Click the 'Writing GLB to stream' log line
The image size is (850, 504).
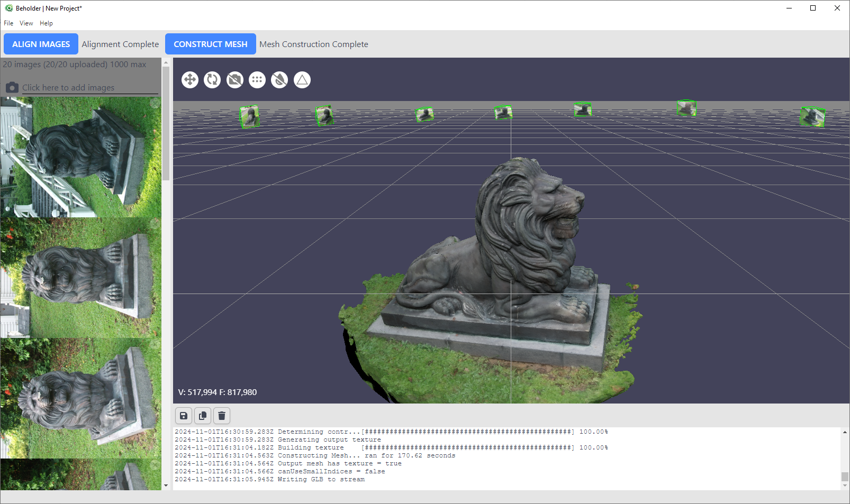(321, 479)
